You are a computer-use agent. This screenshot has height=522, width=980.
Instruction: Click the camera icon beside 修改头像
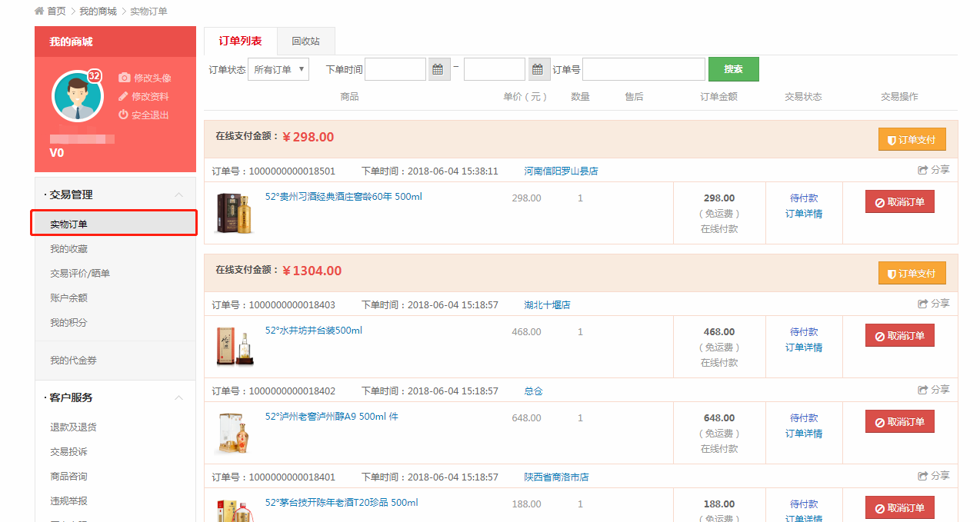coord(125,78)
